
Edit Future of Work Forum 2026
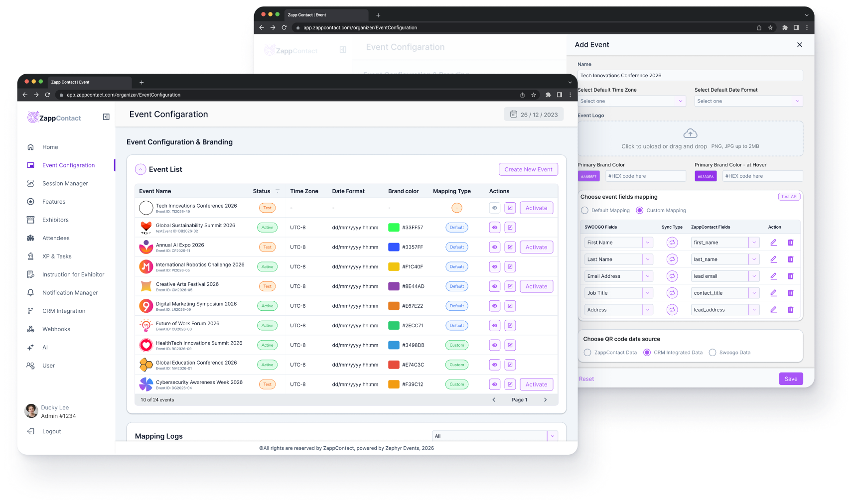(x=510, y=326)
